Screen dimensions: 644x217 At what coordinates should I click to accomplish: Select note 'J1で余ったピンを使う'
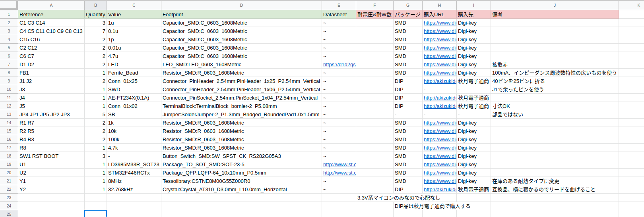555,89
